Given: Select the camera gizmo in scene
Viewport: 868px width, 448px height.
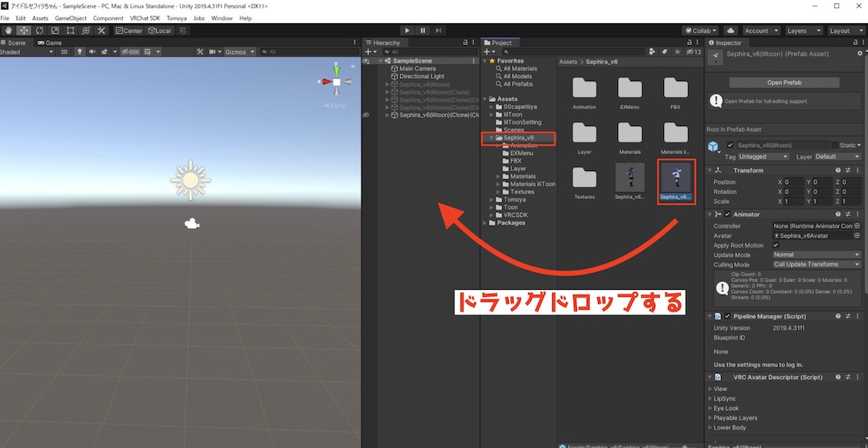Looking at the screenshot, I should point(192,223).
